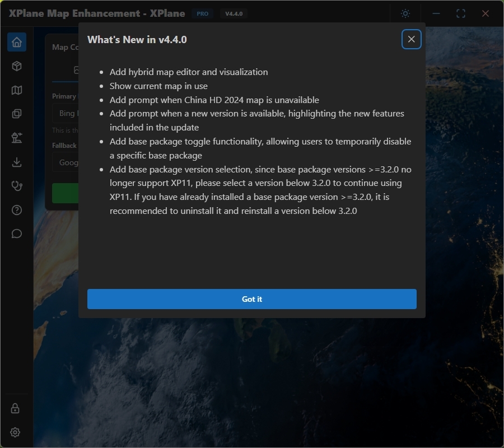Click the 'What's New in v4.4.0' heading

point(137,40)
